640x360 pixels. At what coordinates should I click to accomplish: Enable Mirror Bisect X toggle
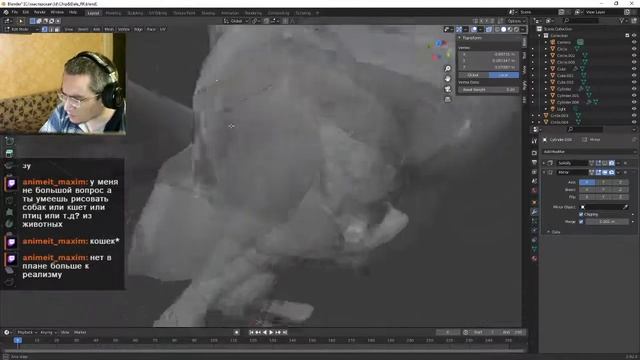(x=587, y=189)
